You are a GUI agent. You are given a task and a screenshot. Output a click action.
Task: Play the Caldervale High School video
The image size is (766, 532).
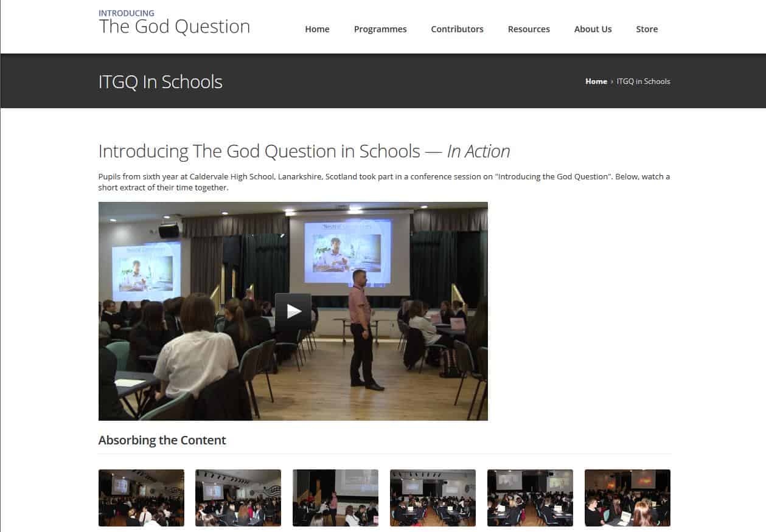(x=293, y=311)
